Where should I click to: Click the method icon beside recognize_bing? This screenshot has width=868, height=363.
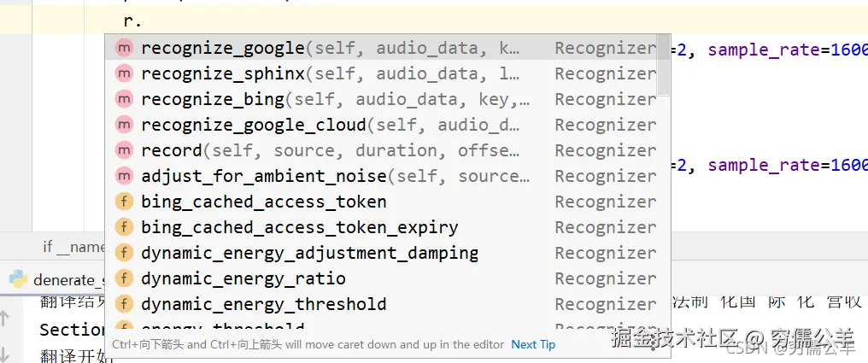pyautogui.click(x=124, y=99)
